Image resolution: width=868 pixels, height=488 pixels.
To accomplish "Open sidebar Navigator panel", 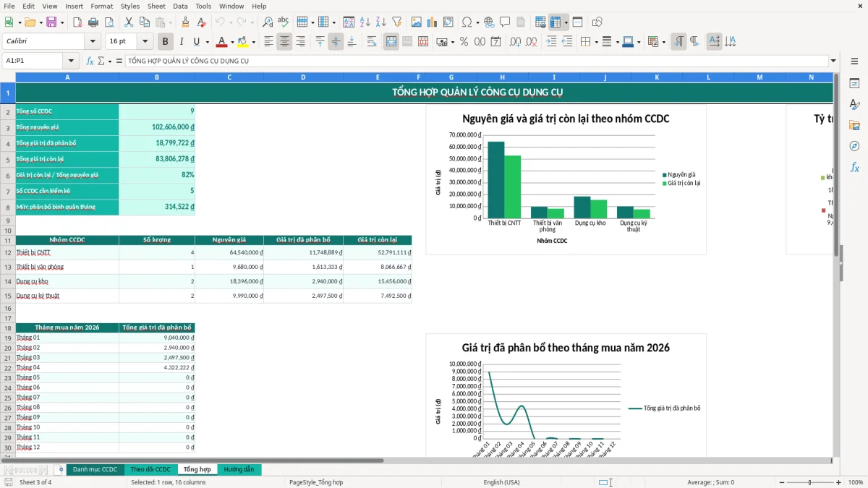I will point(854,146).
